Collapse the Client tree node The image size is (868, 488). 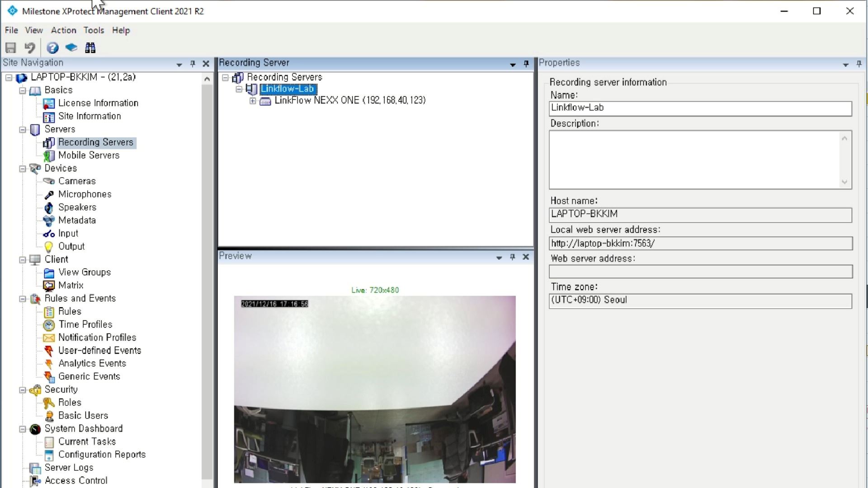tap(22, 260)
